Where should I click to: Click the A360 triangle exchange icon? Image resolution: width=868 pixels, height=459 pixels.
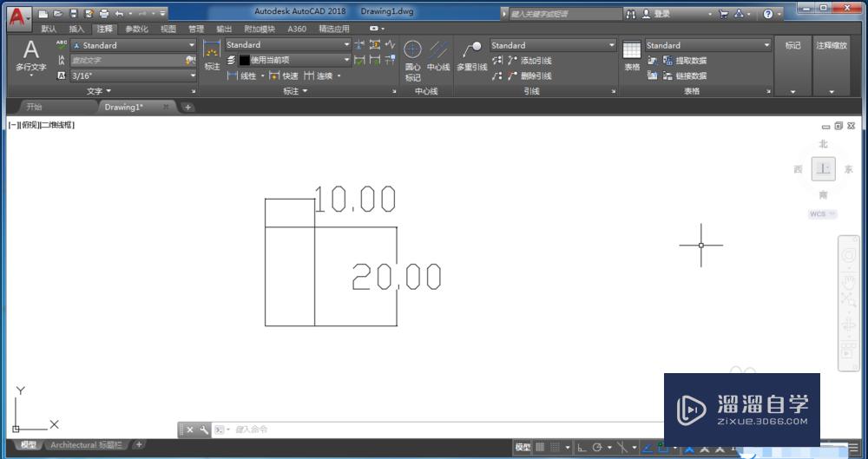tap(739, 14)
